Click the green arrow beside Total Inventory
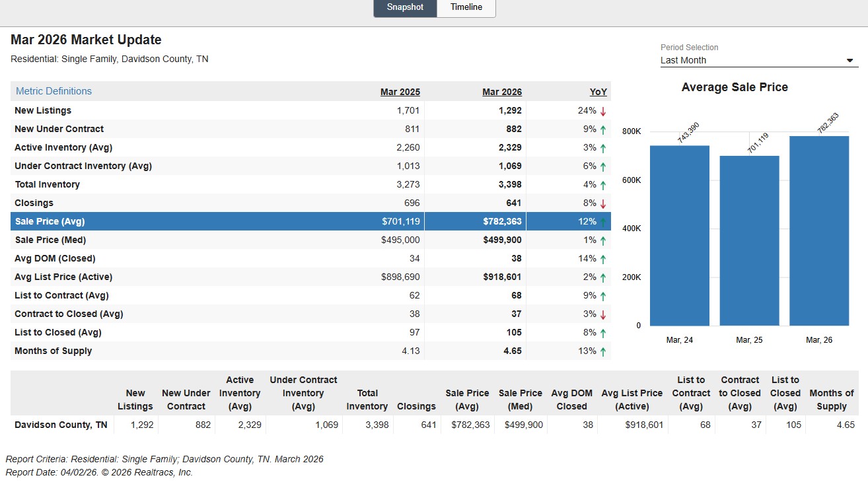The height and width of the screenshot is (494, 868). (x=603, y=185)
